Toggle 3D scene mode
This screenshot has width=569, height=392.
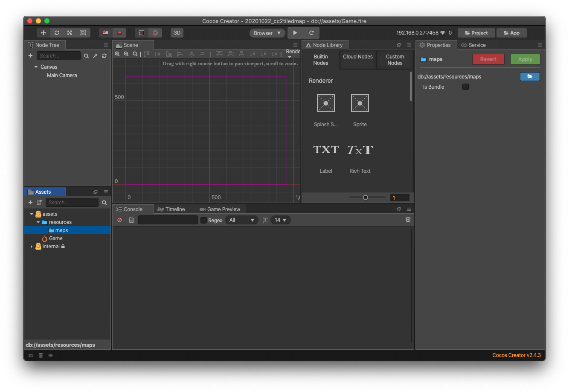coord(177,33)
